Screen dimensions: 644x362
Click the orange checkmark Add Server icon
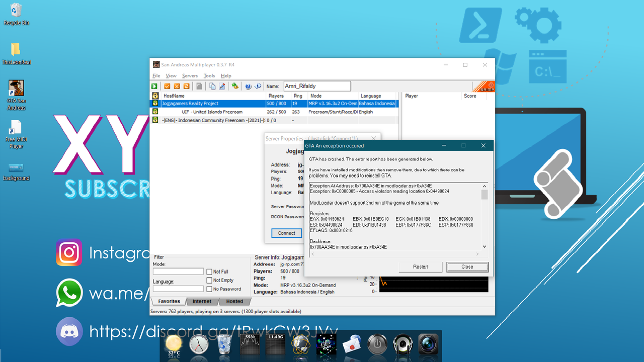[x=168, y=86]
